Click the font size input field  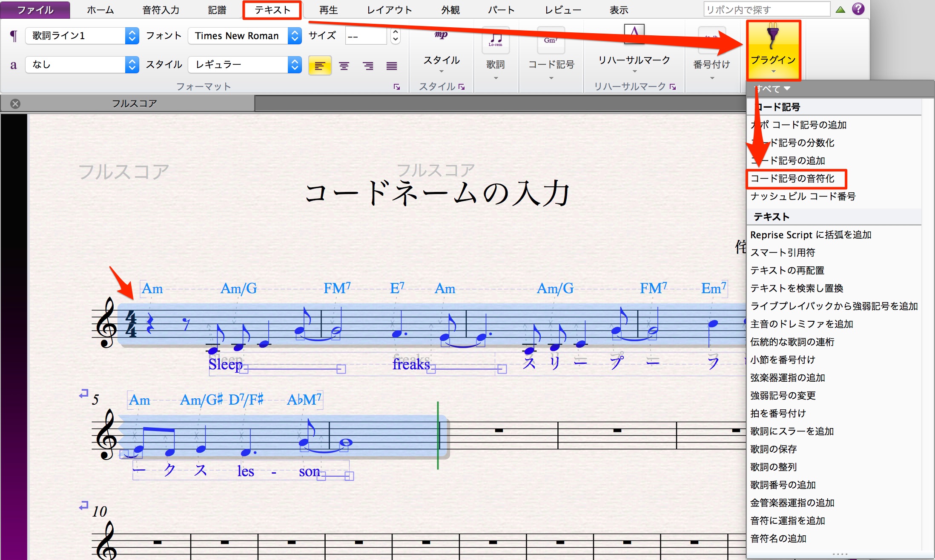366,36
